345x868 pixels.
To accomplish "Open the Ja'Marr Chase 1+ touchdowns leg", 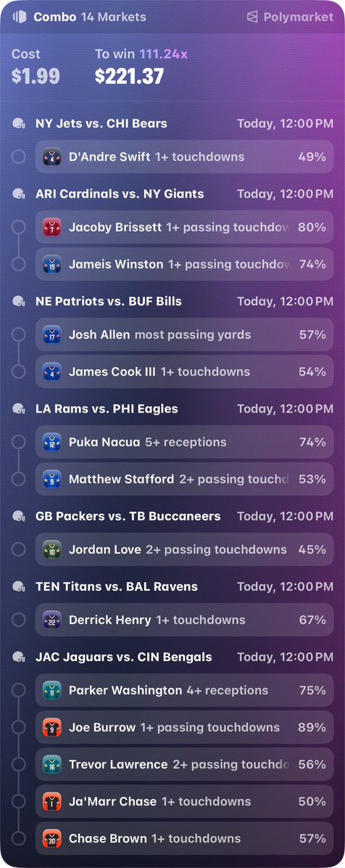I will [185, 801].
